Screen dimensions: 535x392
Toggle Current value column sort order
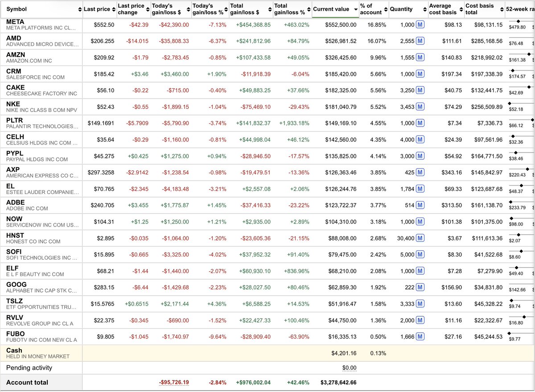(335, 9)
